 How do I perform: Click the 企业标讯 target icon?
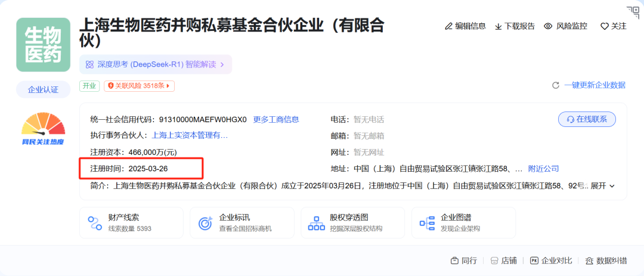coord(205,223)
